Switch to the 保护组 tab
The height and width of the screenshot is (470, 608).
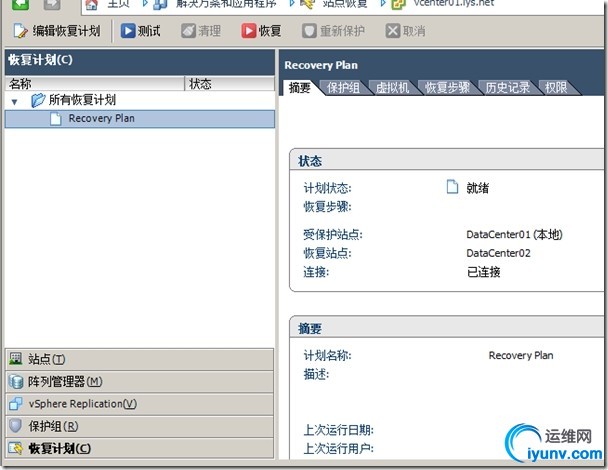(x=343, y=88)
